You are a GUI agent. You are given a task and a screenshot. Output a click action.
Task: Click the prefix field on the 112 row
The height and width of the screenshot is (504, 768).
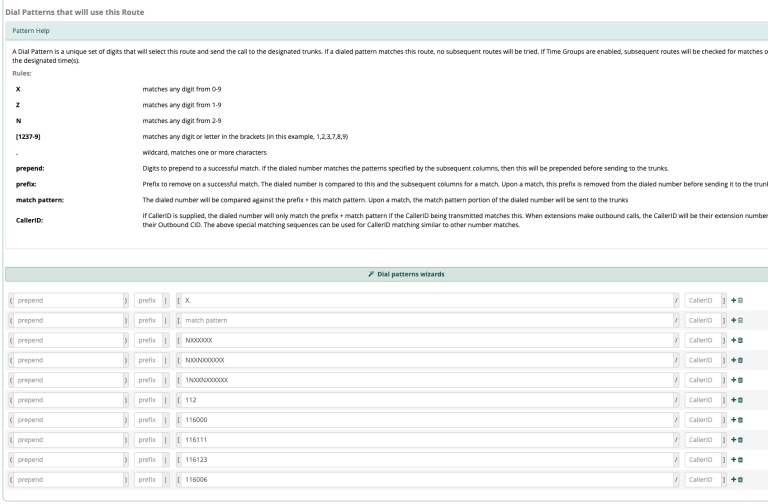coord(148,400)
